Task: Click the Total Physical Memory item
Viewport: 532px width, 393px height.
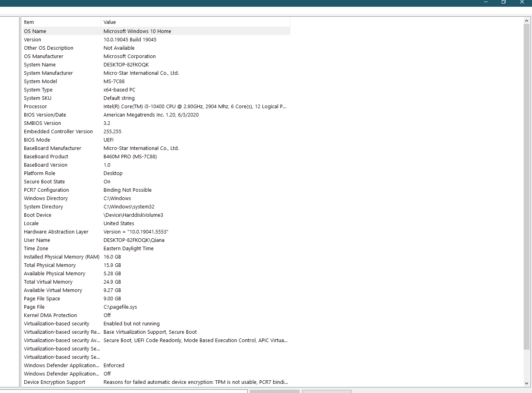Action: click(50, 265)
